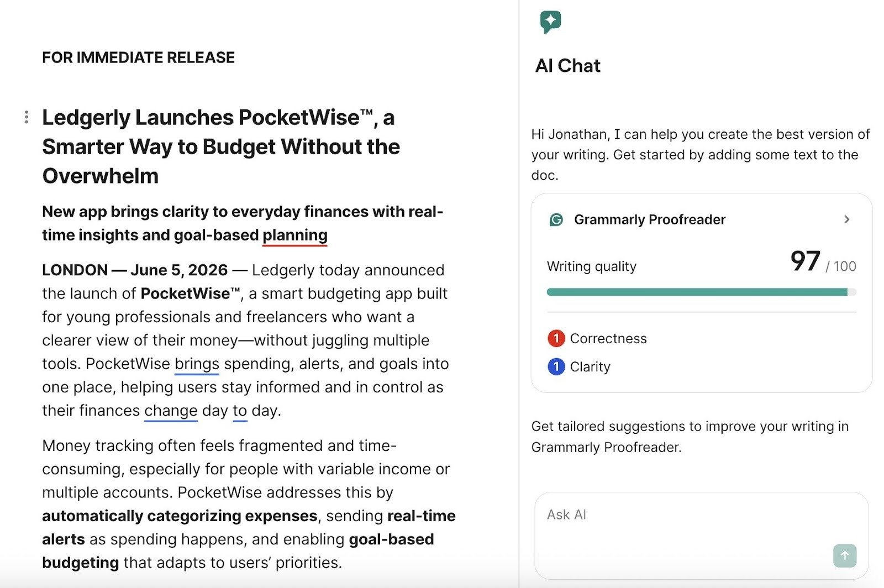Click the underlined word planning in the subheading

coord(293,235)
